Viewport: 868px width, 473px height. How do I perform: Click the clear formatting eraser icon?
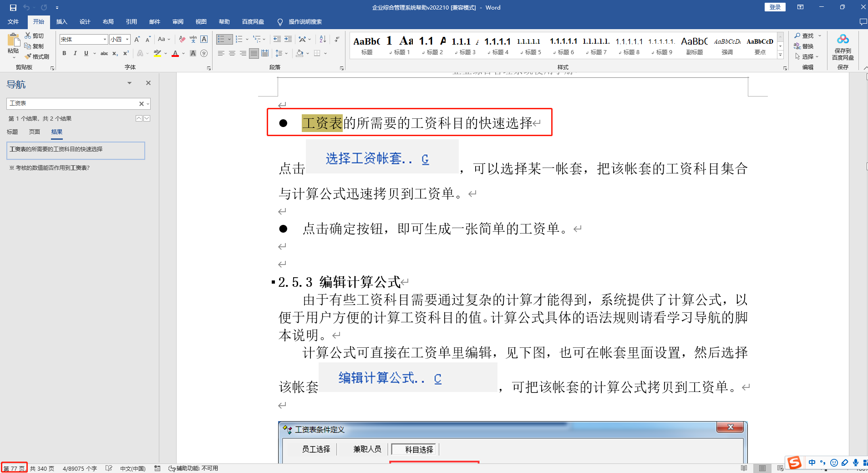(182, 39)
